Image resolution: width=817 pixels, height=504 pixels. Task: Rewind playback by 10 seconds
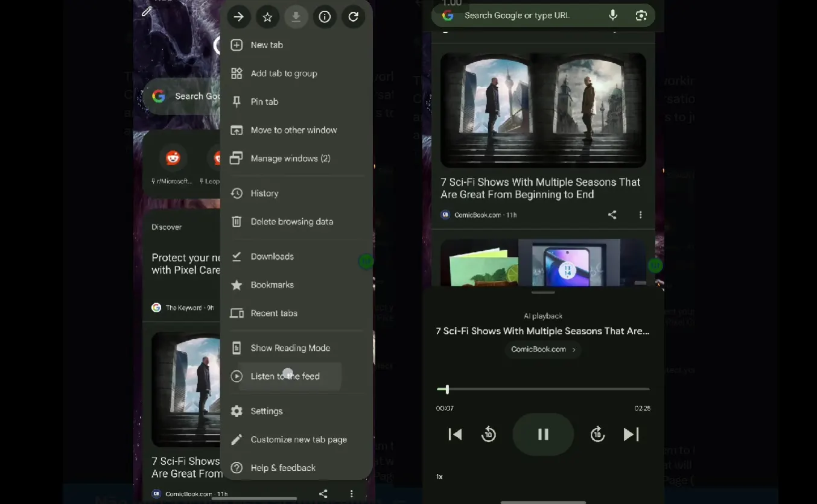tap(488, 434)
